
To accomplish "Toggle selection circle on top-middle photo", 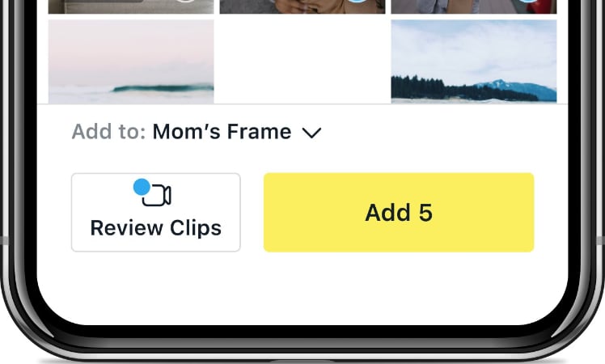I will tap(357, 2).
